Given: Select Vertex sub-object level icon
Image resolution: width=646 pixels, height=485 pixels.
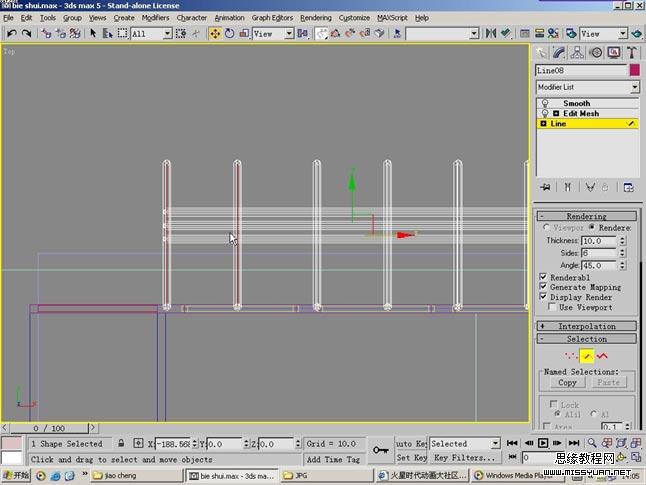Looking at the screenshot, I should (x=571, y=356).
